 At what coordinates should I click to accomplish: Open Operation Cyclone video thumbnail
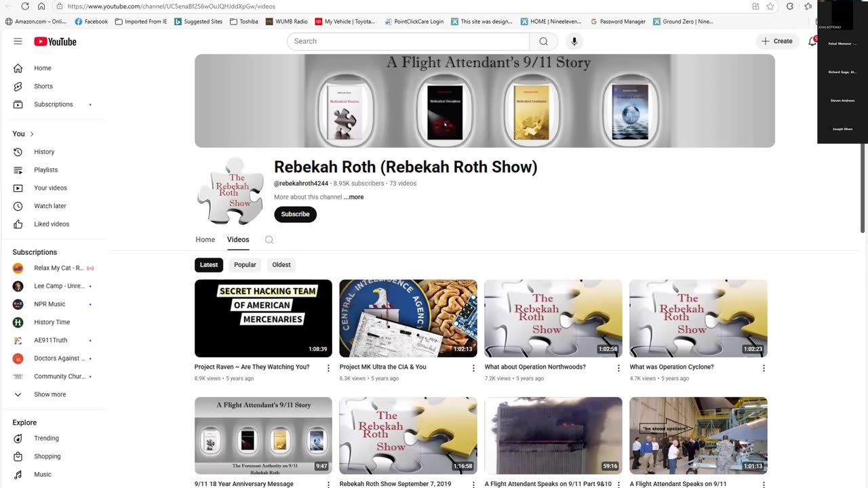click(698, 319)
